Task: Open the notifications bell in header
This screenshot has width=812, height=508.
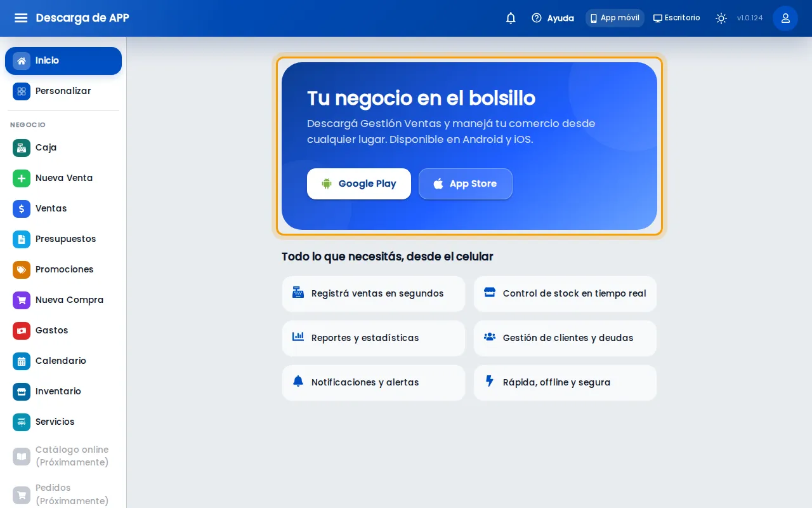Action: click(511, 18)
